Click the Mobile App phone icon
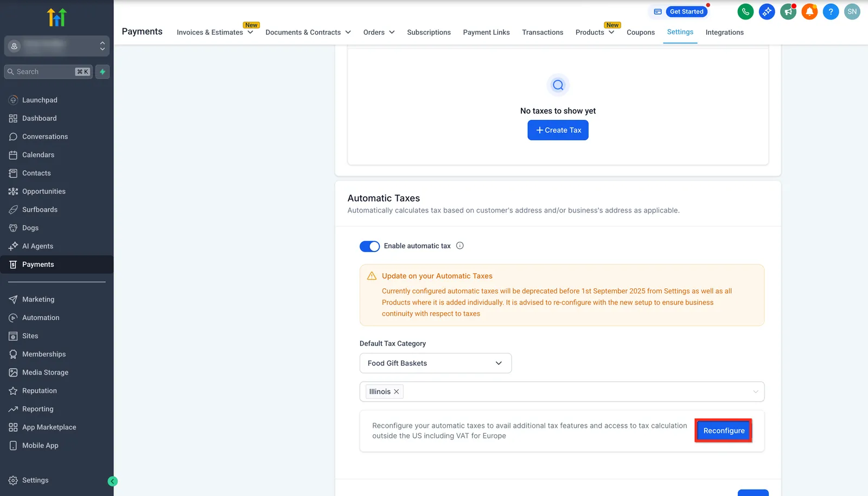 click(x=13, y=446)
